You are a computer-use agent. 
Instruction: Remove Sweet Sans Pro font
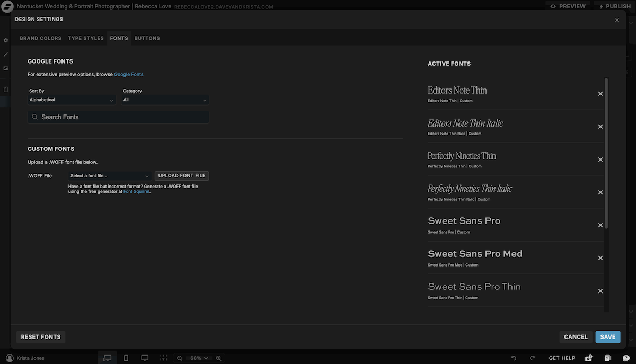600,225
